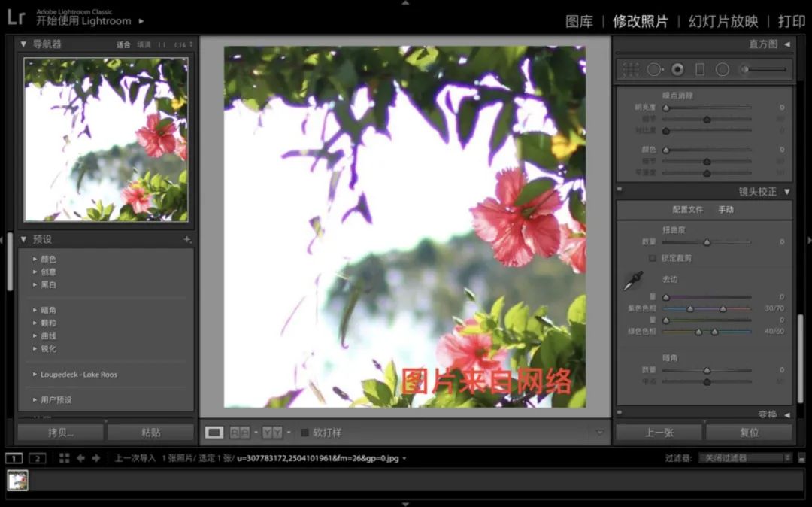812x507 pixels.
Task: Select the spot removal tool
Action: [654, 69]
